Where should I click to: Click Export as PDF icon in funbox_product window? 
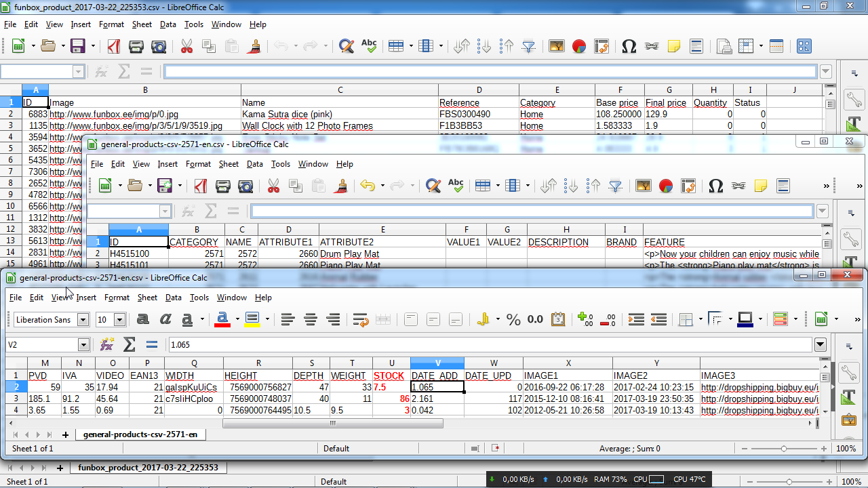click(114, 46)
